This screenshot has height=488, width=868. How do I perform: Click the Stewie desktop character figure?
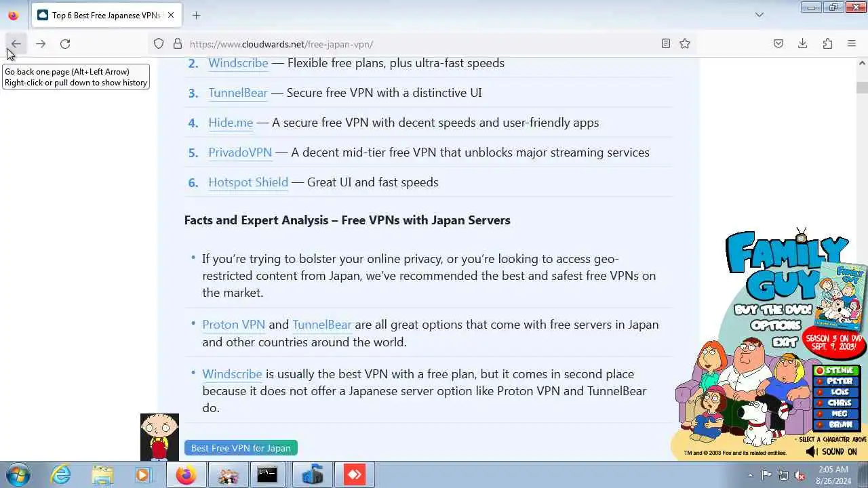point(159,437)
